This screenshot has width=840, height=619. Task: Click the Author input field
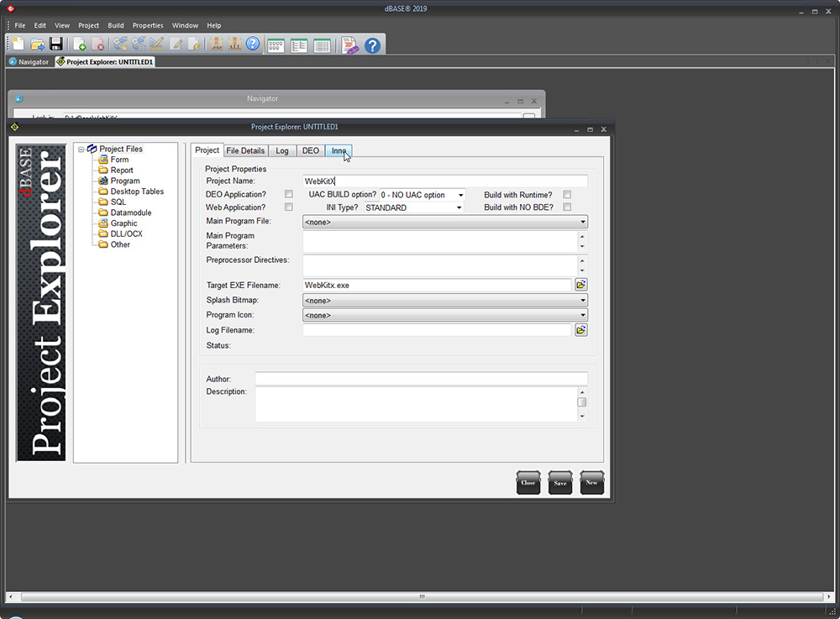[x=421, y=379]
